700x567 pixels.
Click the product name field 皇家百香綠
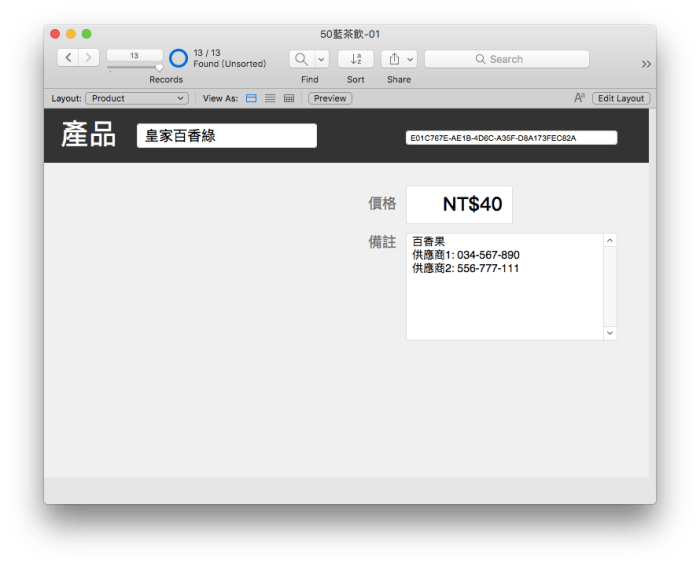point(226,136)
